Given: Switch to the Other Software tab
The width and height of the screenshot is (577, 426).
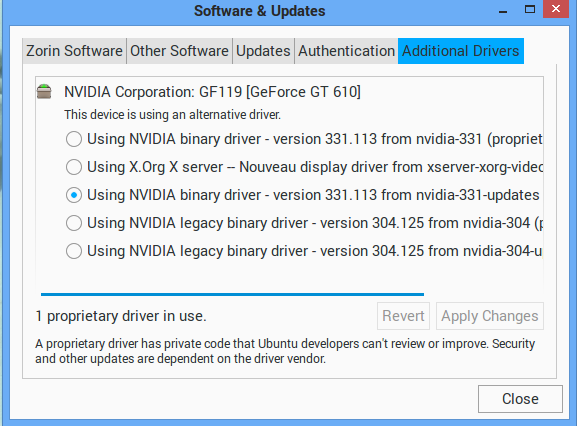Looking at the screenshot, I should point(179,51).
